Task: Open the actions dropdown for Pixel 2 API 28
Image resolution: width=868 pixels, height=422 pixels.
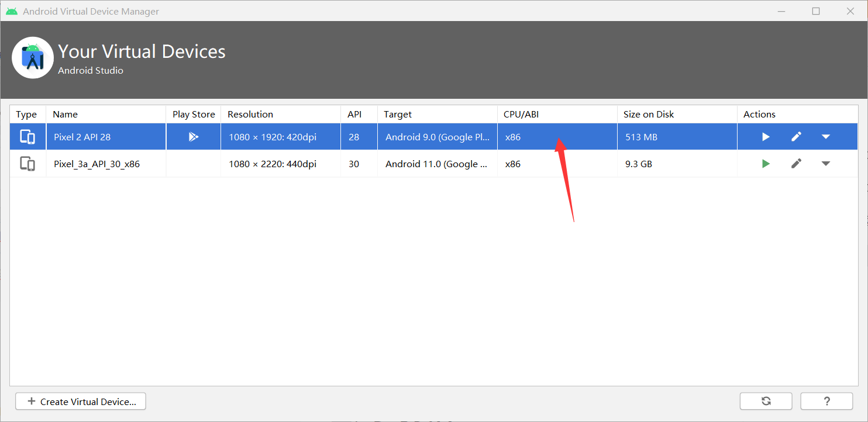Action: (x=826, y=137)
